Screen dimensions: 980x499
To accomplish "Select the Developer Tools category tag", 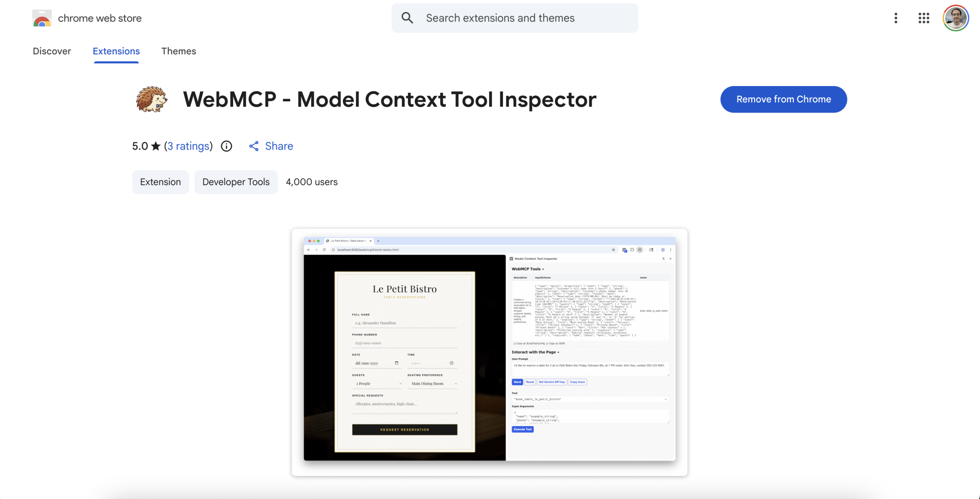I will [236, 182].
